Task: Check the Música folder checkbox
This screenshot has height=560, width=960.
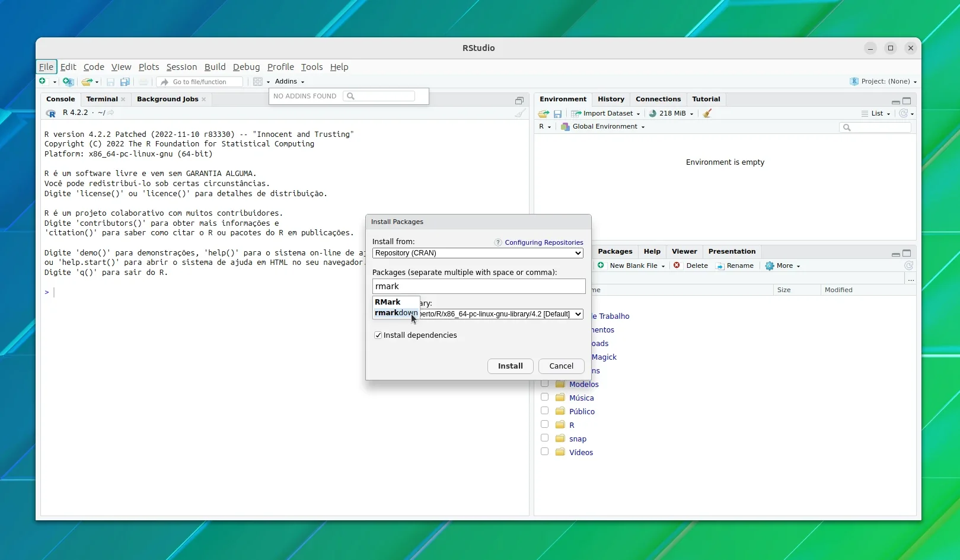Action: pyautogui.click(x=544, y=397)
